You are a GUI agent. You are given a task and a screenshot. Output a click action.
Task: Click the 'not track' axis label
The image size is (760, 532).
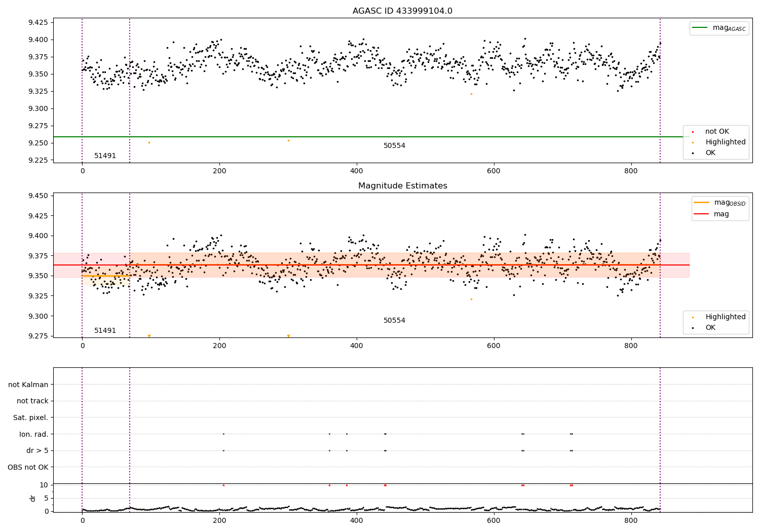coord(32,401)
